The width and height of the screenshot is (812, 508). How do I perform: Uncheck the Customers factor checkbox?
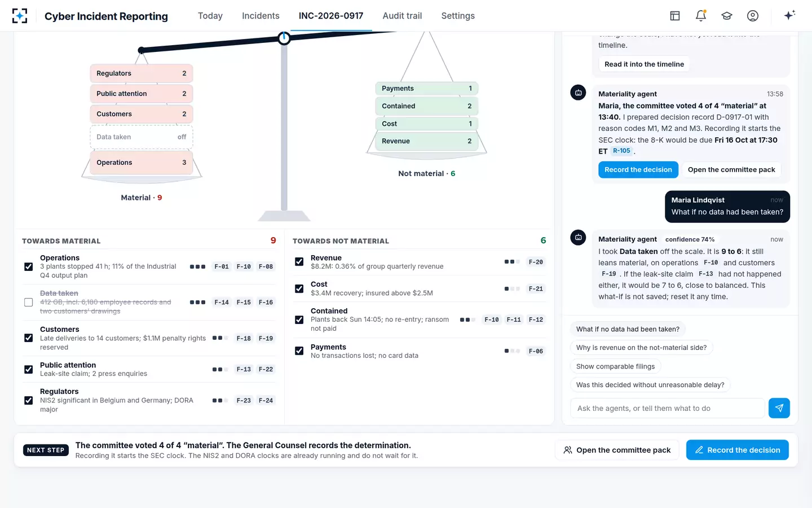(29, 338)
